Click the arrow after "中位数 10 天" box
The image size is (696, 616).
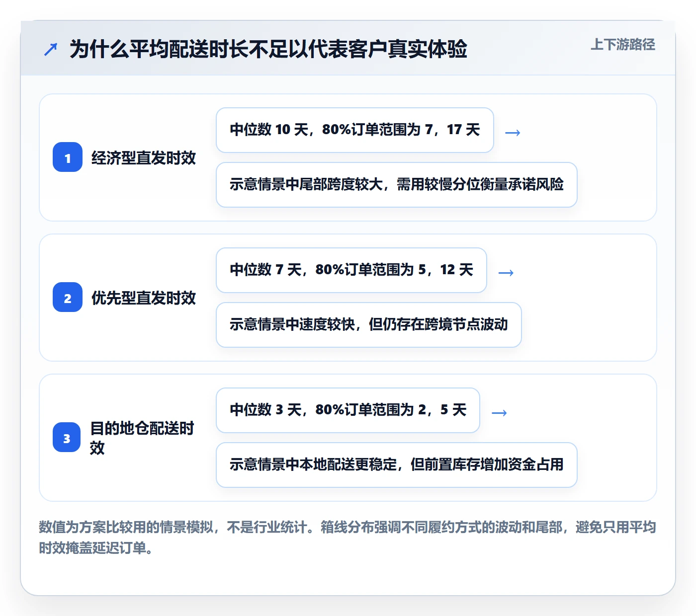tap(513, 132)
